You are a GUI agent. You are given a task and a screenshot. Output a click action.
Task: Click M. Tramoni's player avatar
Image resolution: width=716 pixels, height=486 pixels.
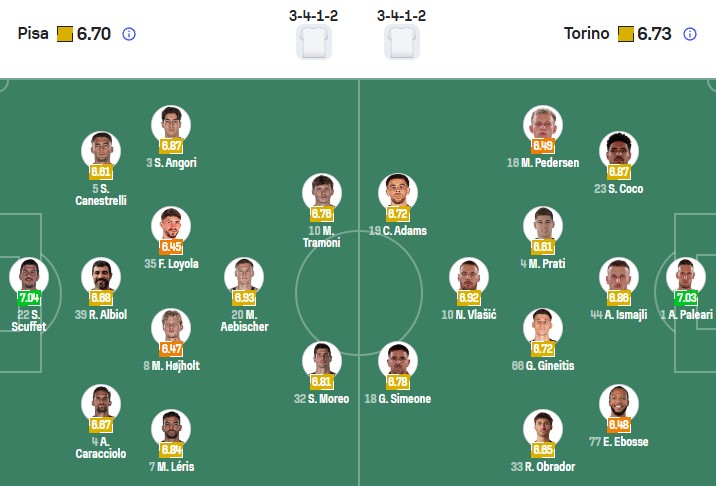point(321,192)
